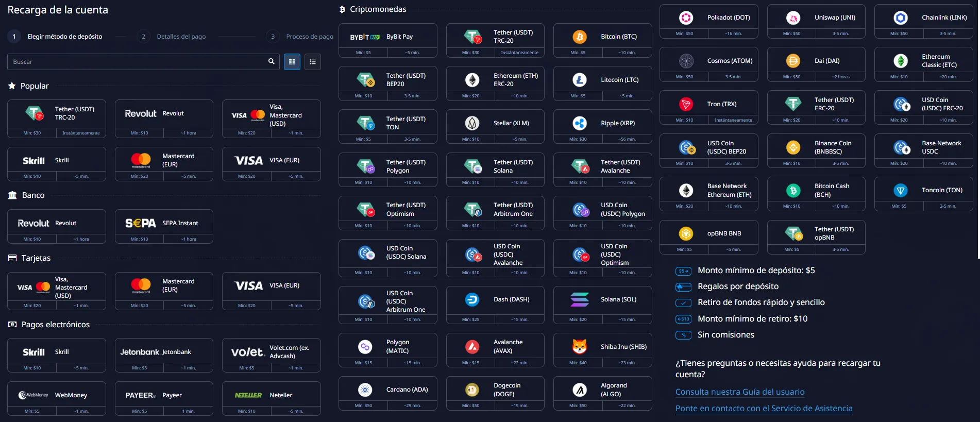
Task: Select Tether (USDT) BEP20 option
Action: 388,83
